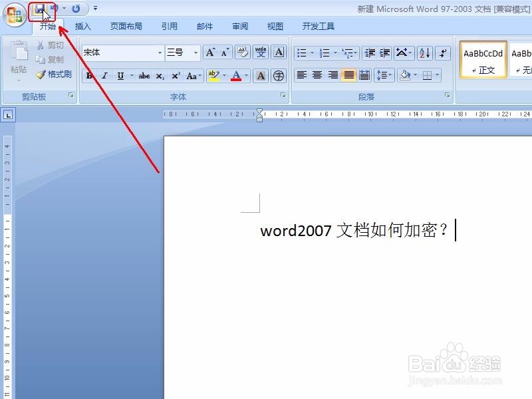
Task: Align text right
Action: coord(333,74)
